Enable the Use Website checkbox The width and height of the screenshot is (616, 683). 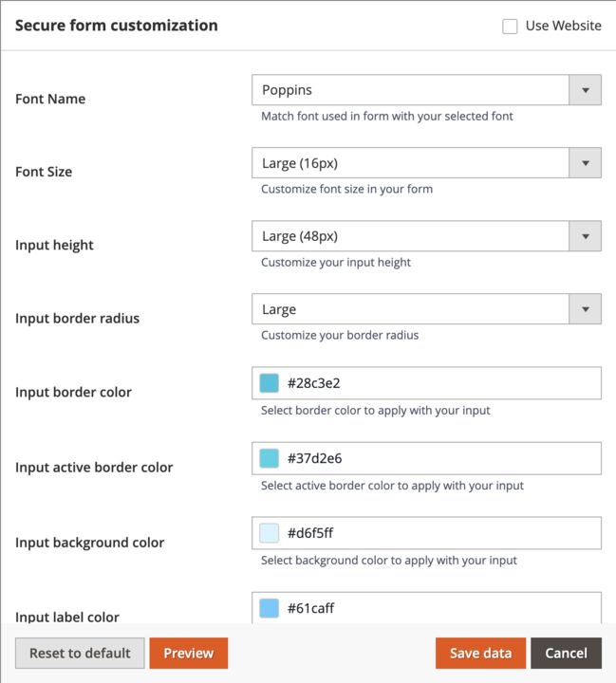click(x=510, y=27)
